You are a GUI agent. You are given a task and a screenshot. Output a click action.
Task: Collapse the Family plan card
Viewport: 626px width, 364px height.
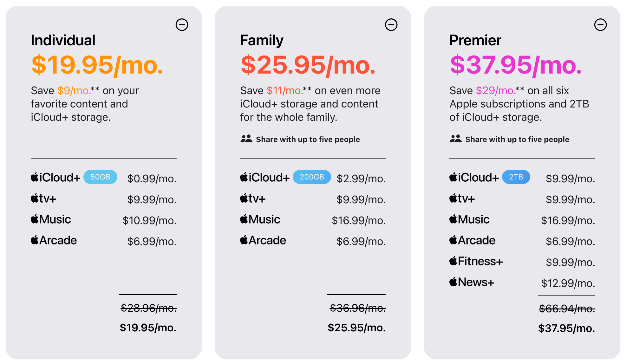tap(391, 24)
